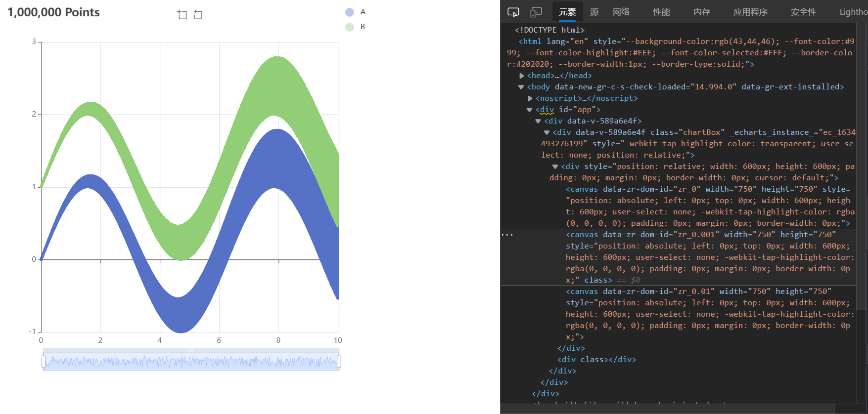This screenshot has width=868, height=414.
Task: Click the ellipsis beside the selected canvas row
Action: coord(507,235)
